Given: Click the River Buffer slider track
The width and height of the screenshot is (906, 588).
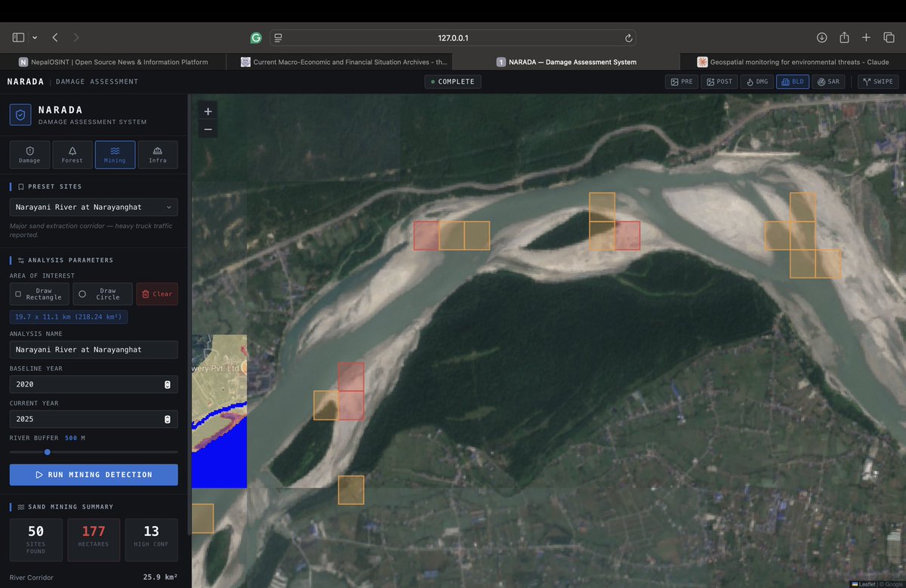Looking at the screenshot, I should [x=94, y=452].
